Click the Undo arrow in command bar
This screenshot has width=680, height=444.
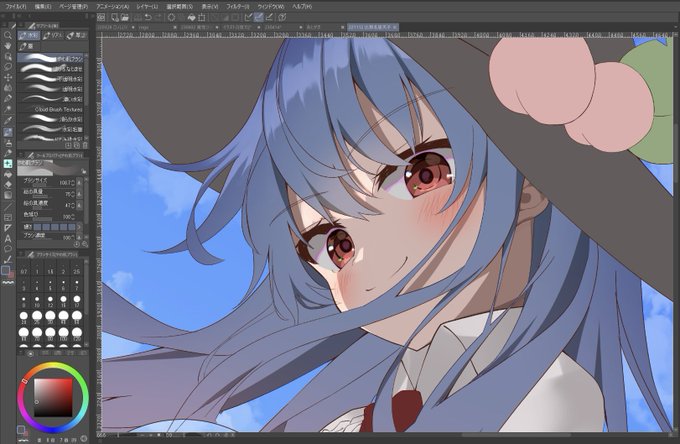(148, 17)
